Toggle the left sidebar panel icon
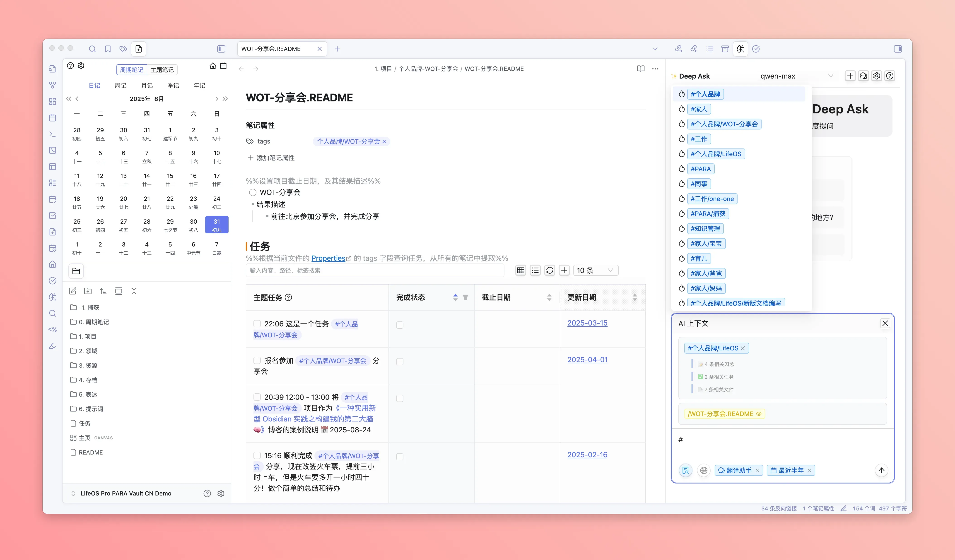The image size is (955, 560). [221, 49]
